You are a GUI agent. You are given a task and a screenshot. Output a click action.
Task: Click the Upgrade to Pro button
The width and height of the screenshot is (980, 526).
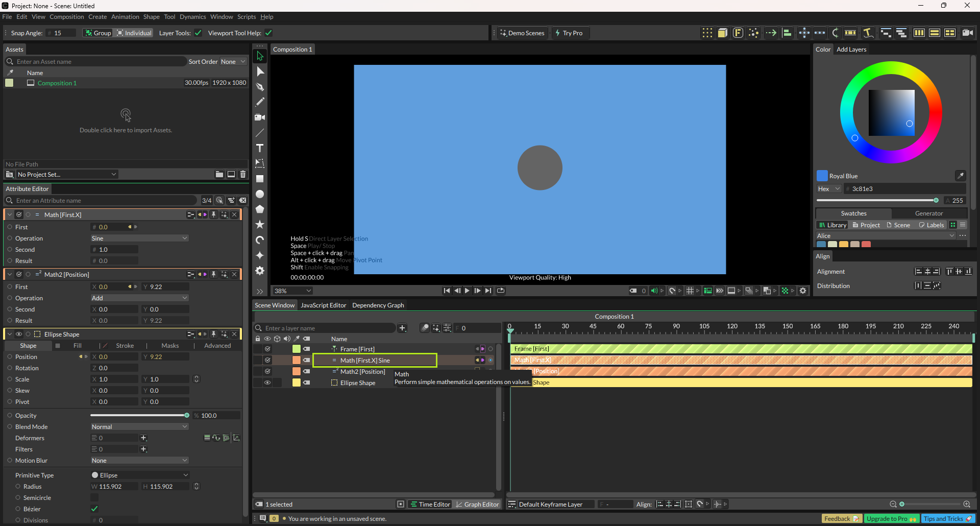891,519
